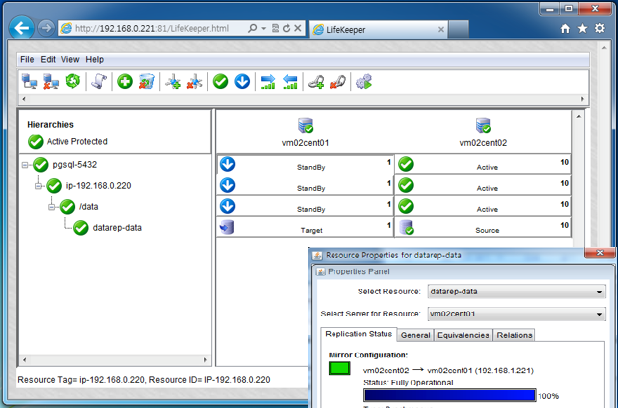Image resolution: width=618 pixels, height=408 pixels.
Task: Click the Compatibility View icon in address bar
Action: pyautogui.click(x=275, y=28)
